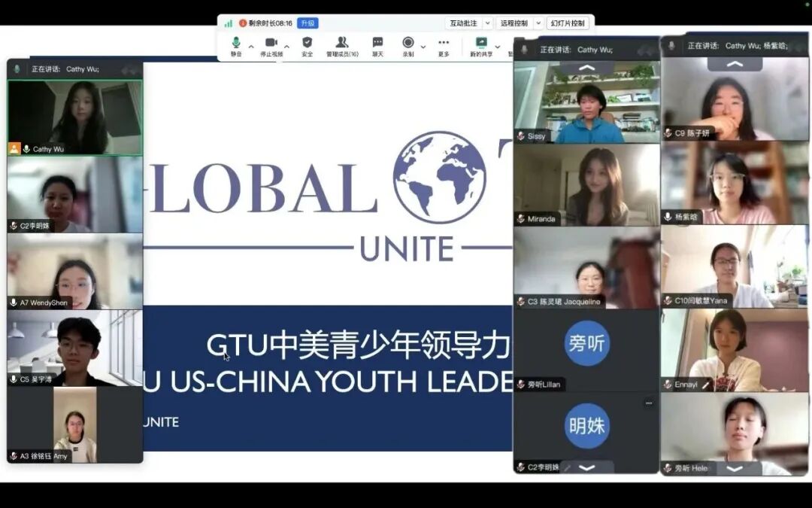Viewport: 812px width, 508px height.
Task: Click the 幻灯片控制 slide control button
Action: [568, 23]
